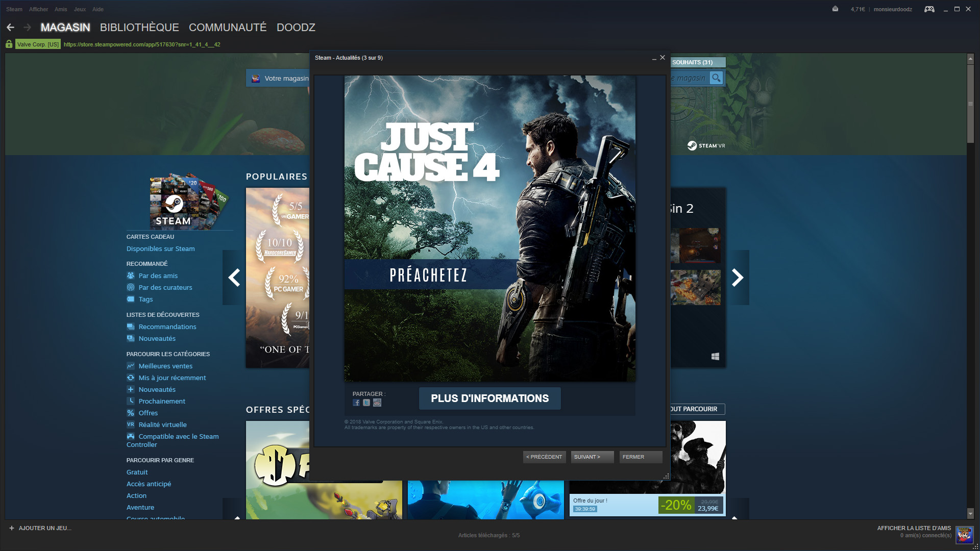Share the news on Twitter
This screenshot has height=551, width=980.
tap(366, 403)
